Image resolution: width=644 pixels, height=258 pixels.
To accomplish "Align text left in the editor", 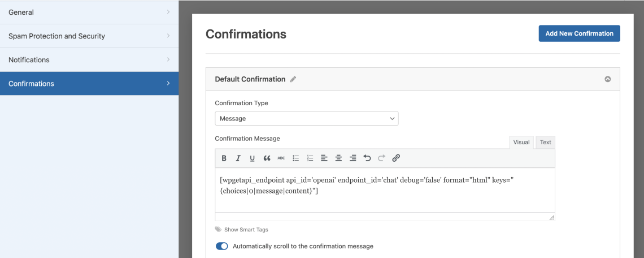I will pyautogui.click(x=324, y=158).
